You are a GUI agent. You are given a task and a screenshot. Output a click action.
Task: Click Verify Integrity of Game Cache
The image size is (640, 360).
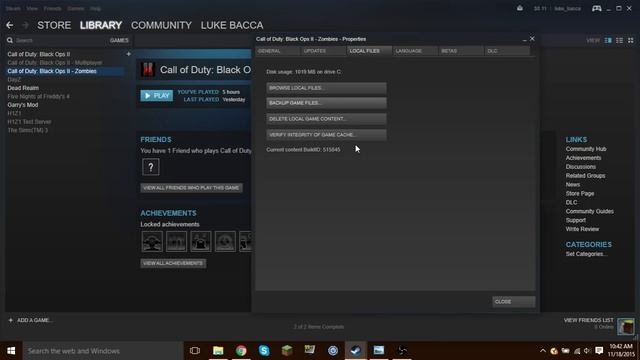[x=326, y=135]
